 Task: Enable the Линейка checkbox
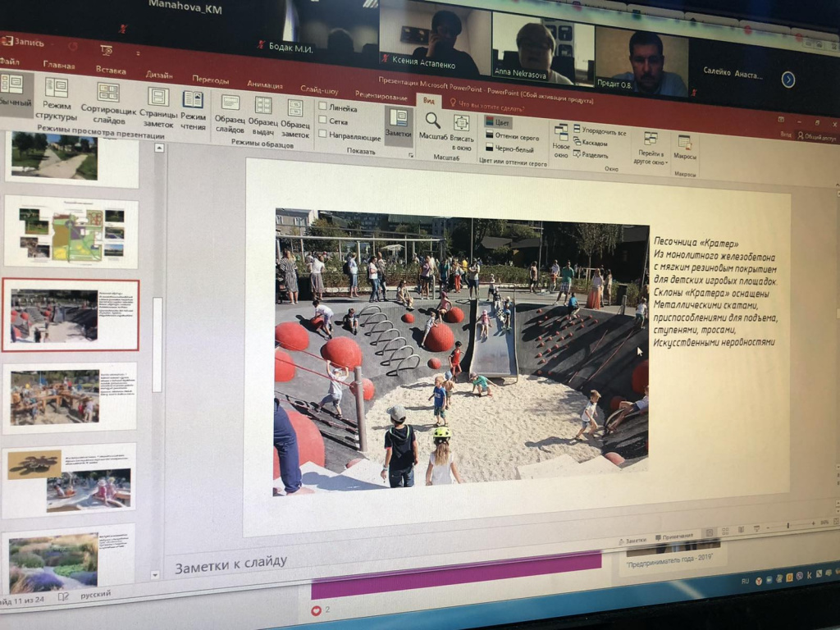[x=323, y=107]
